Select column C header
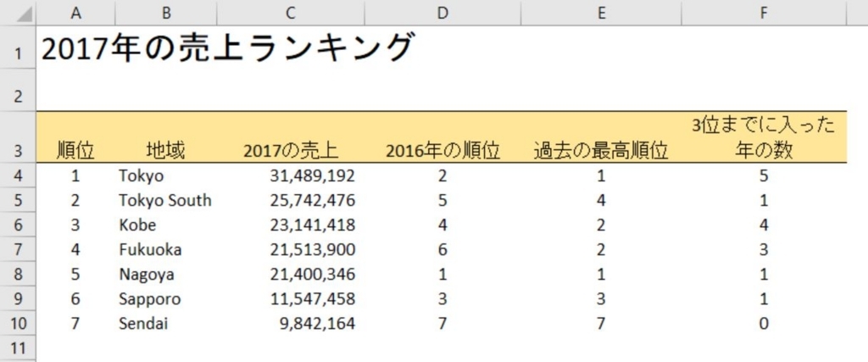Screen dimensions: 868x362 [291, 14]
